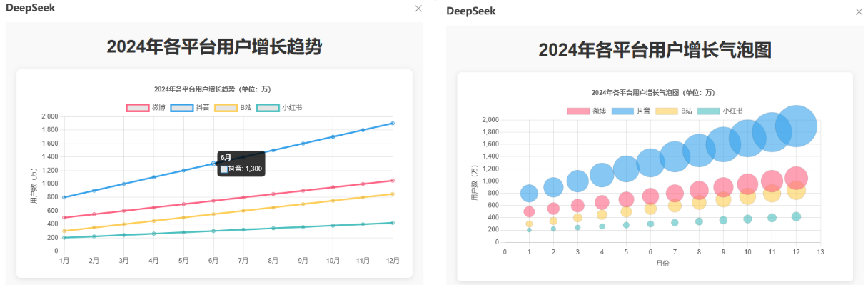This screenshot has width=868, height=285.
Task: Click the DeepSeek title of right window
Action: coord(471,11)
